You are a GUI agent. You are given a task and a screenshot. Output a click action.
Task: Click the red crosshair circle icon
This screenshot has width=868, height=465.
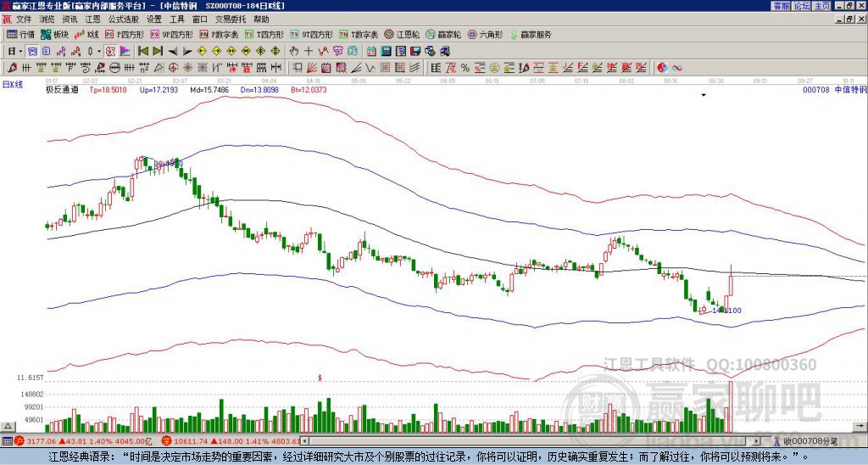[173, 68]
